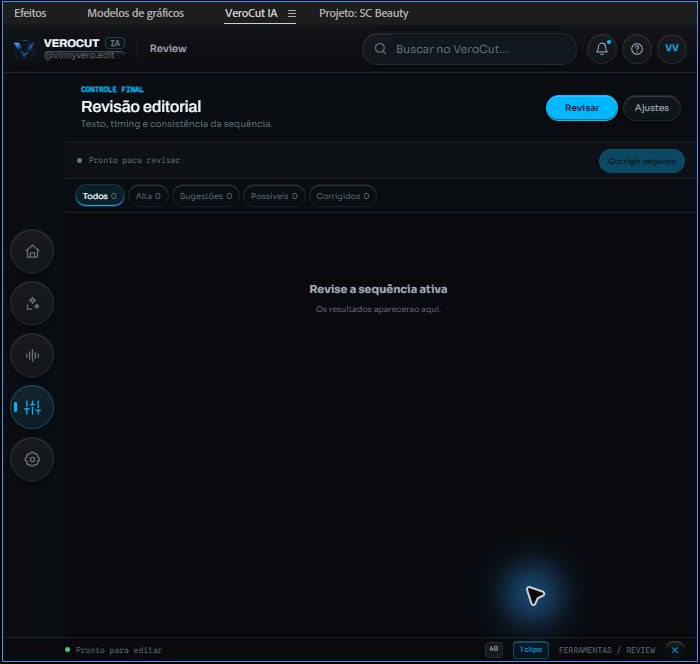Open notifications bell icon
700x664 pixels.
tap(602, 49)
